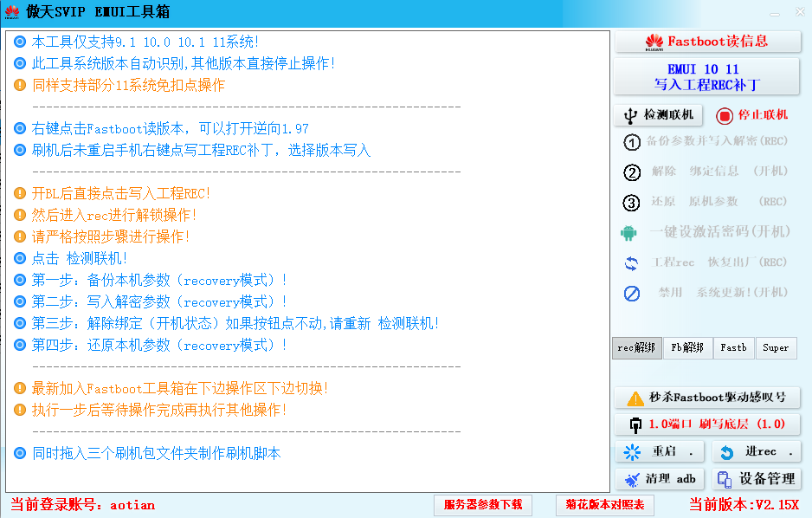
Task: Click 工程rec 恢复出厂 refresh option
Action: tap(706, 262)
